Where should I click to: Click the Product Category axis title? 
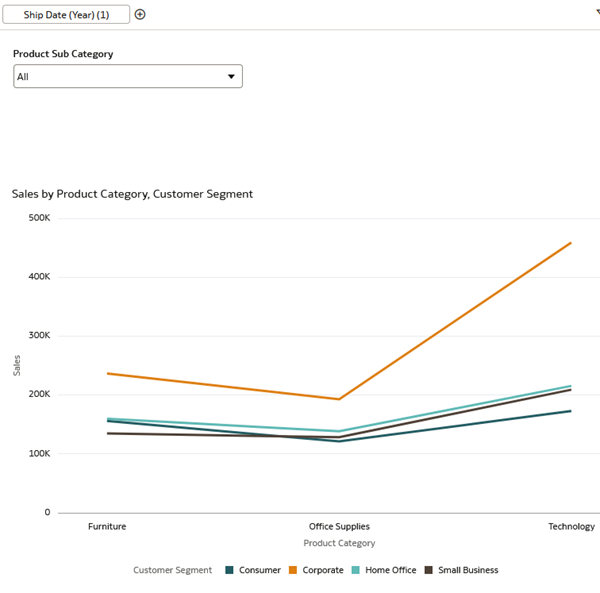(339, 543)
